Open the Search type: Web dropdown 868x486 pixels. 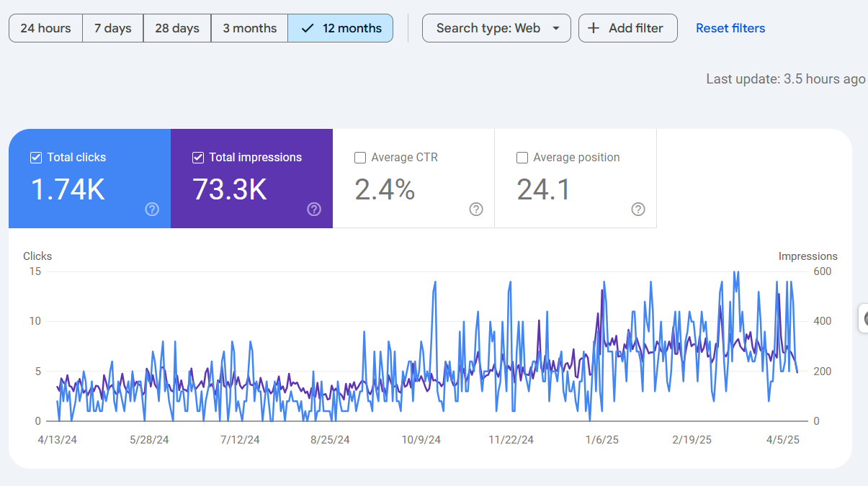click(x=496, y=28)
